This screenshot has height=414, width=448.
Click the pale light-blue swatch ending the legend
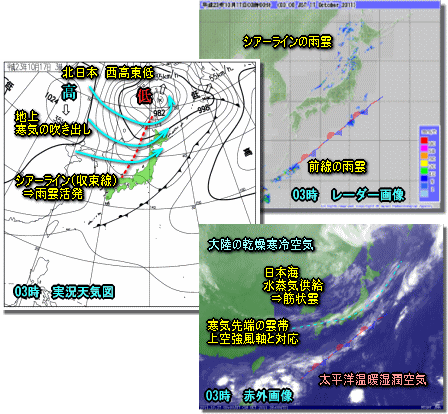tap(425, 194)
